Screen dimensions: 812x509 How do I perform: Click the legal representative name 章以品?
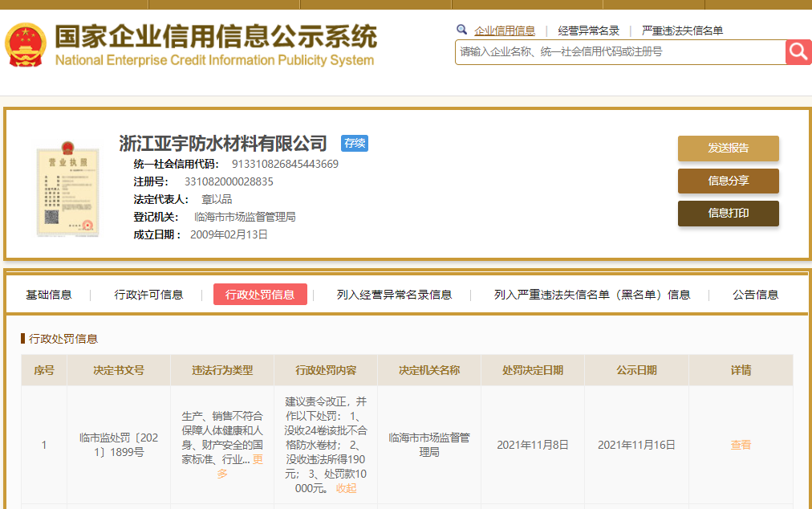click(x=217, y=200)
